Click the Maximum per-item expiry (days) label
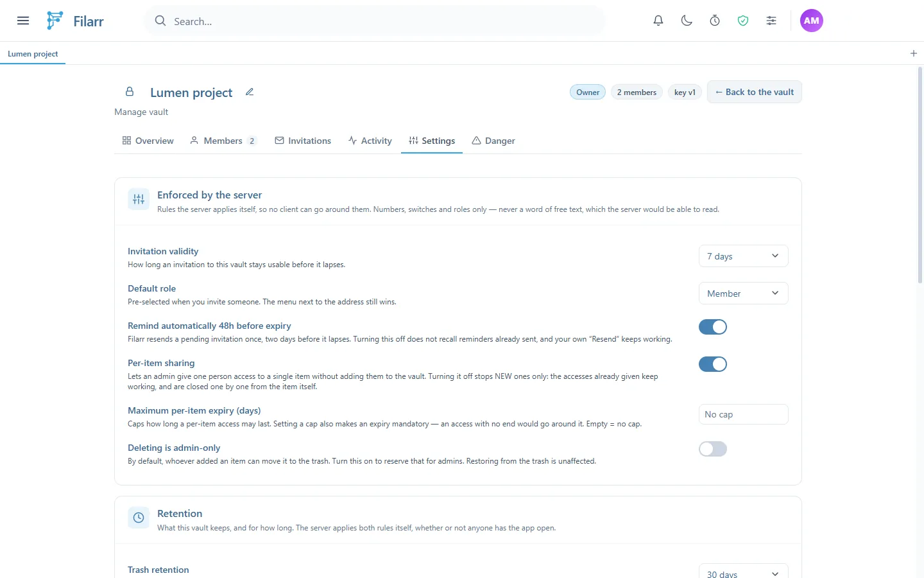This screenshot has height=578, width=924. tap(194, 410)
